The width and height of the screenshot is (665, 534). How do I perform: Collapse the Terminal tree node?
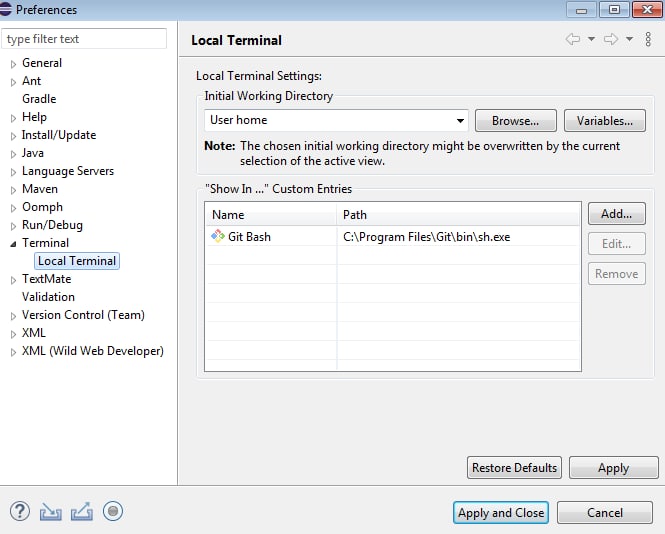coord(13,244)
